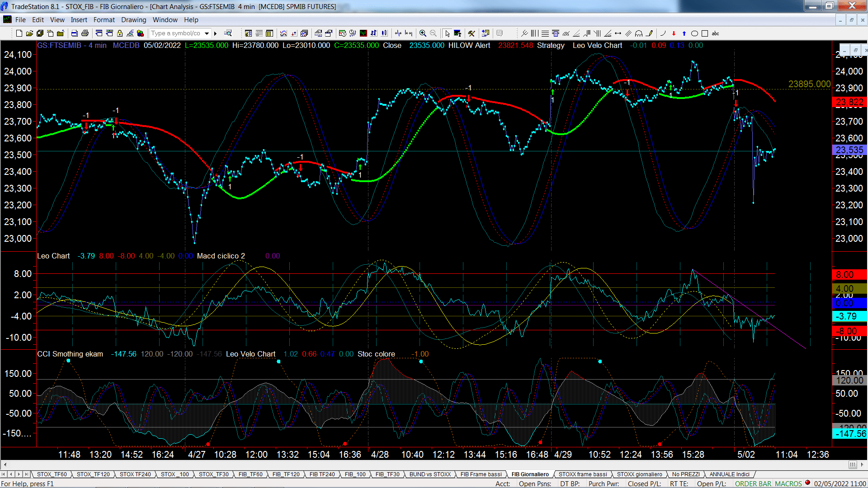Switch to the ANNUALE Indici tab
Screen dimensions: 868x488
point(729,474)
